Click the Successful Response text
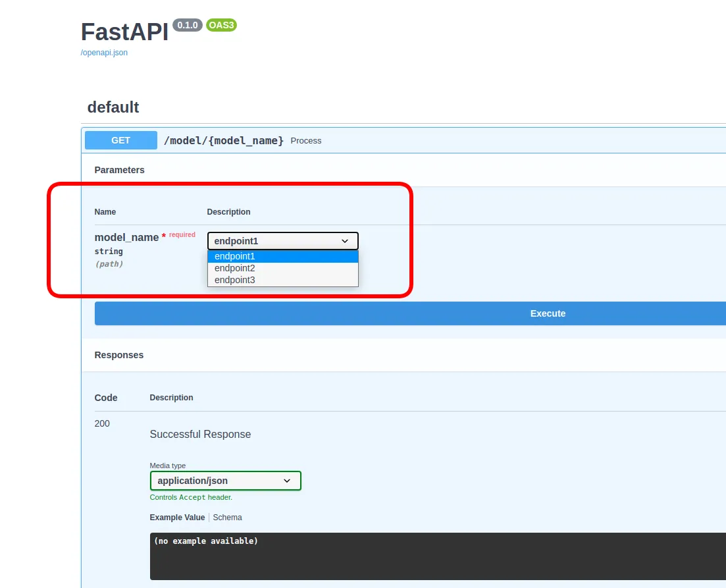726x588 pixels. click(201, 434)
